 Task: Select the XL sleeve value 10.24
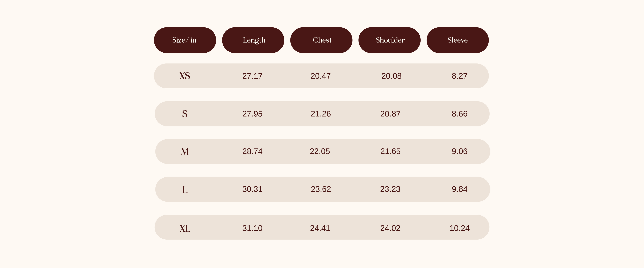point(460,228)
